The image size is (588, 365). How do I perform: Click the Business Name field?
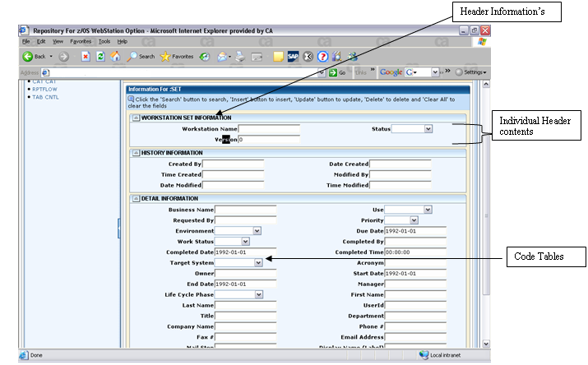(x=246, y=210)
